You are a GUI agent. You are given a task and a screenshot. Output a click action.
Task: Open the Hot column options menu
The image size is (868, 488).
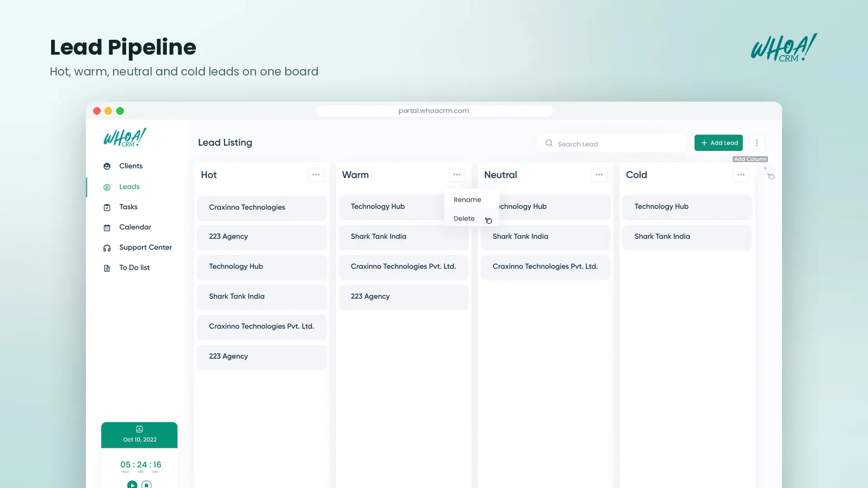(x=316, y=175)
